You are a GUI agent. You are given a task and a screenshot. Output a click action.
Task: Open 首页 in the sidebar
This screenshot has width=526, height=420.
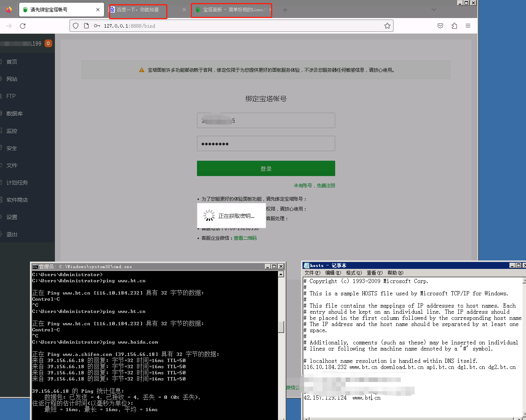pos(12,62)
